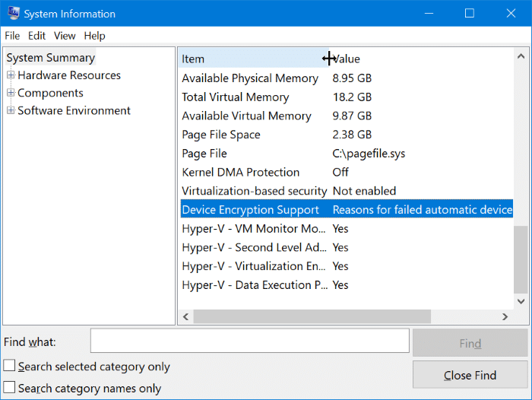Open the File menu
This screenshot has height=400, width=532.
point(12,36)
